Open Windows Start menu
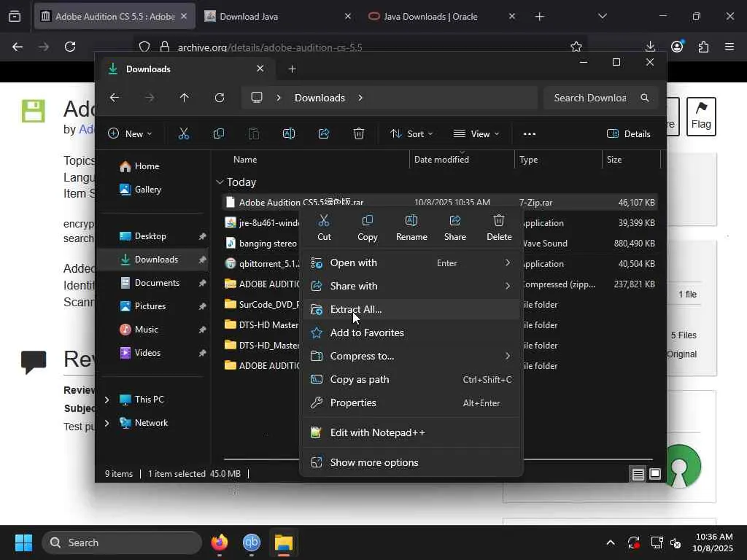Screen dimensions: 747x560 tap(23, 542)
